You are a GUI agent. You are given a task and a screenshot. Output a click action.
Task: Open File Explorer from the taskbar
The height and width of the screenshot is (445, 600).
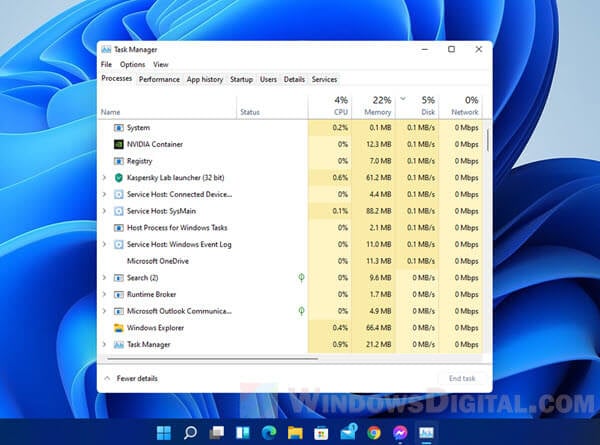pos(295,433)
